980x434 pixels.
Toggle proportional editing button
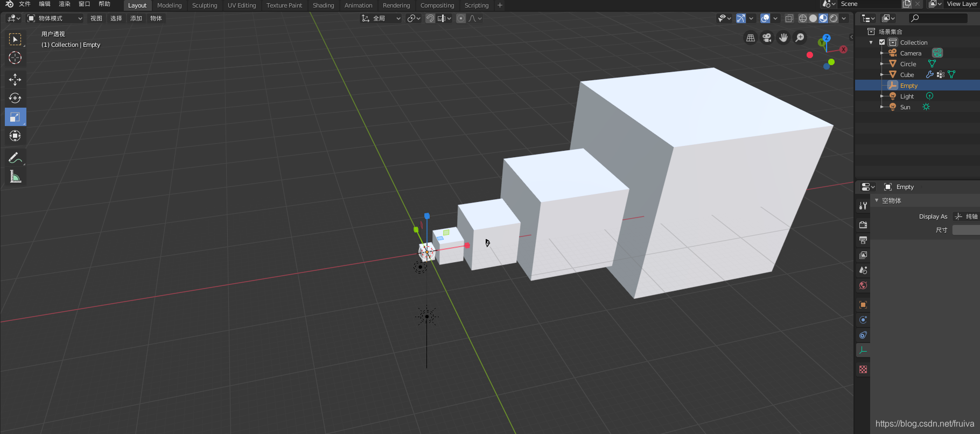point(461,18)
